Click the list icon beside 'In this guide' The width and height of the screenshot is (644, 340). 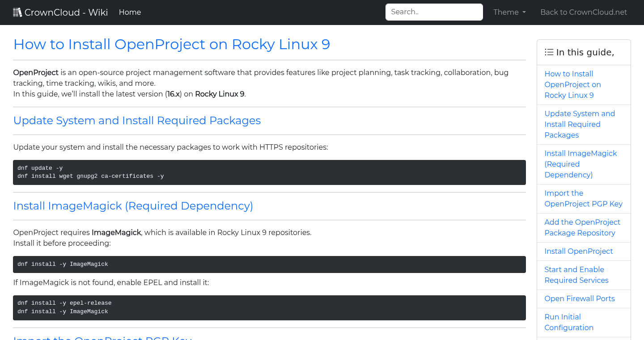click(549, 52)
